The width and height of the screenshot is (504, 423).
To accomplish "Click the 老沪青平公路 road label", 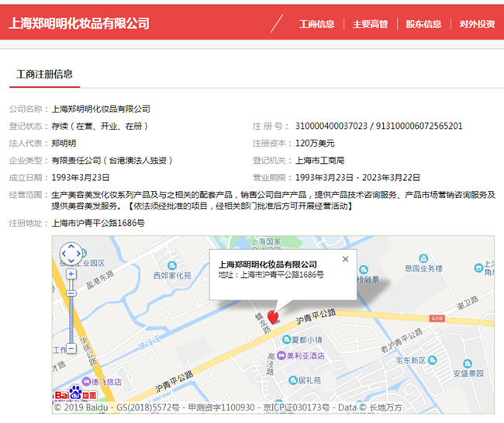I will coord(402,341).
